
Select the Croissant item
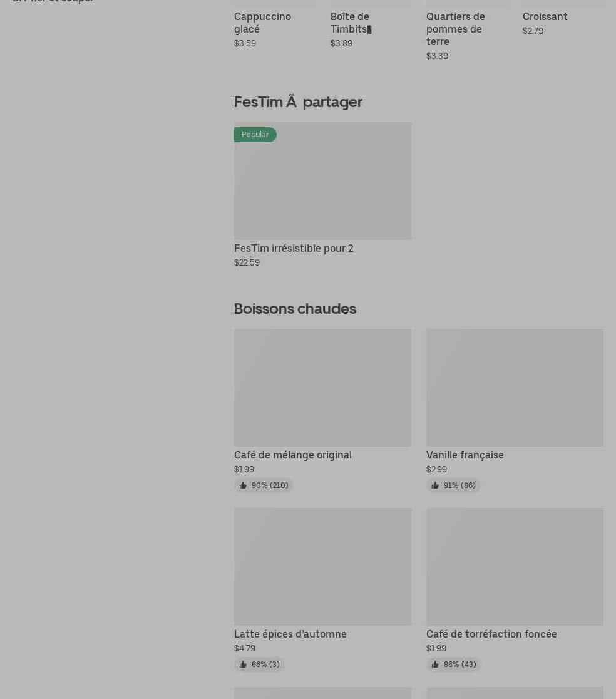(545, 17)
